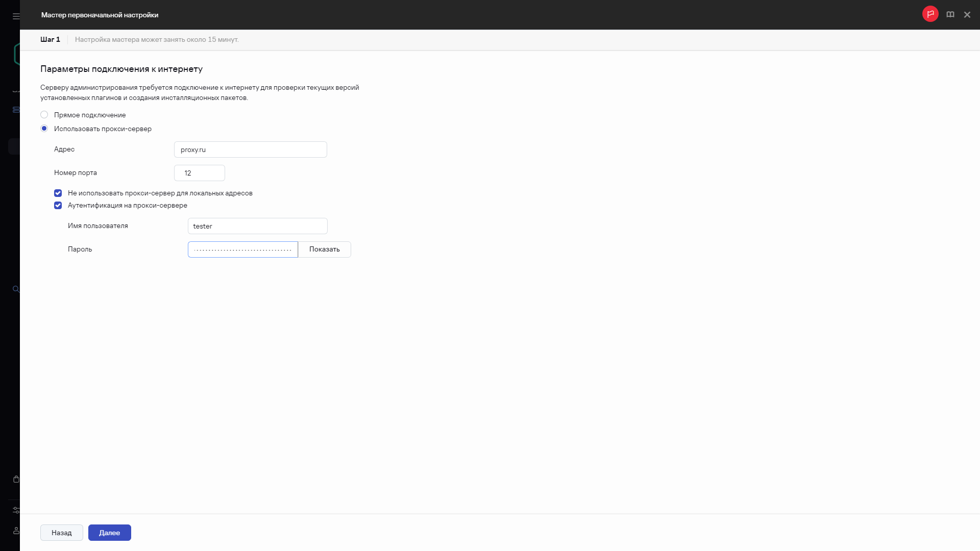
Task: Select the 'Прямое подключение' radio button
Action: (x=44, y=115)
